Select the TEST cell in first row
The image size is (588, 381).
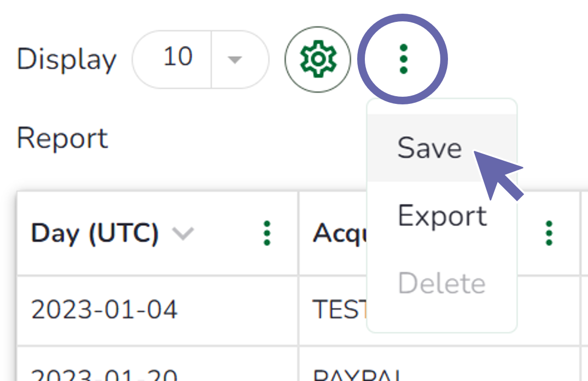coord(339,310)
